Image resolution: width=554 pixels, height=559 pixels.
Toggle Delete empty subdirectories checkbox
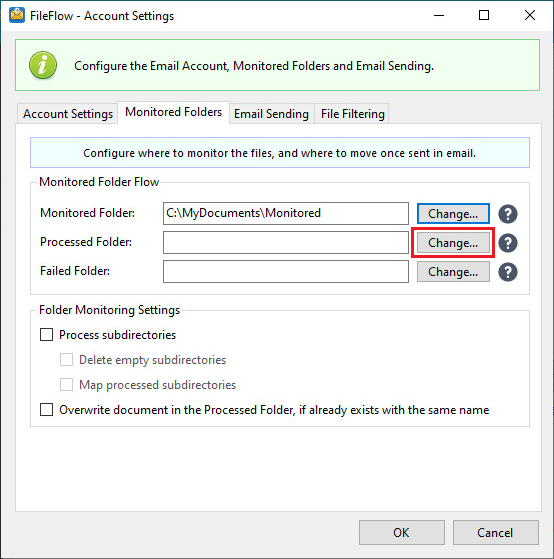(66, 360)
